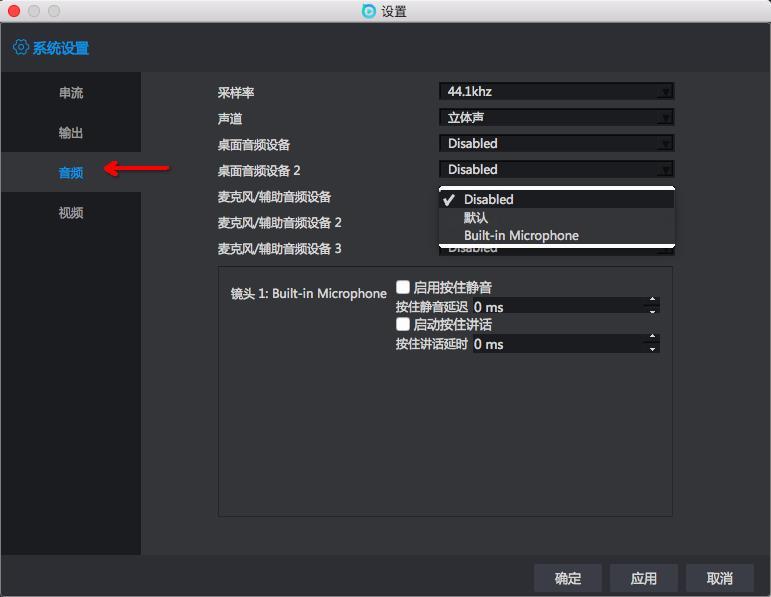Open the 麦克风/辅助音频设备 3 dropdown
Image resolution: width=771 pixels, height=597 pixels.
556,251
